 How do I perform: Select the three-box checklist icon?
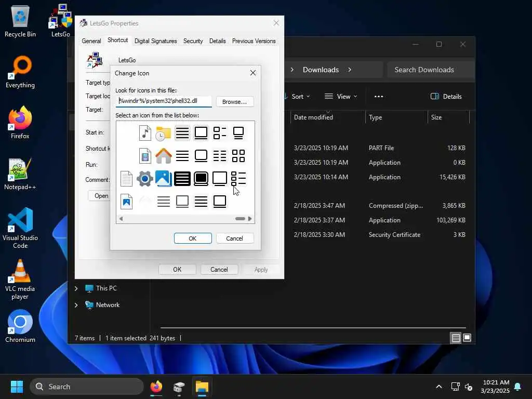tap(238, 179)
